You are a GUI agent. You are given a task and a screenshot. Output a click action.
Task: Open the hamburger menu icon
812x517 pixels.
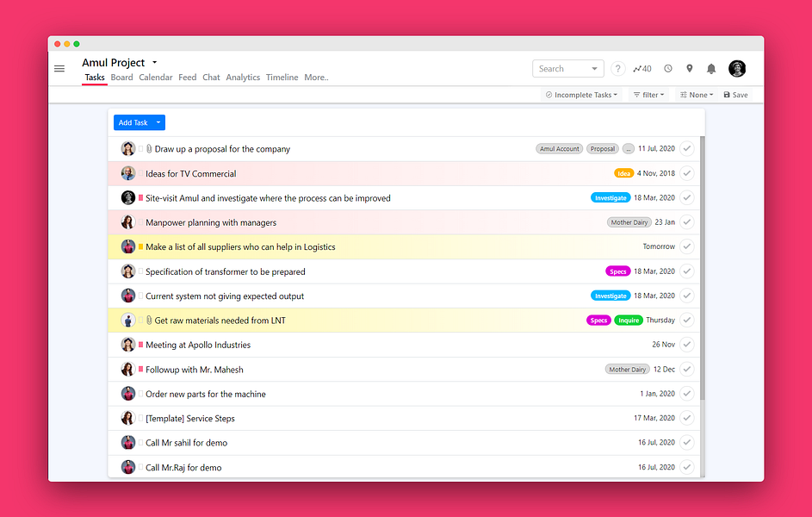point(59,68)
